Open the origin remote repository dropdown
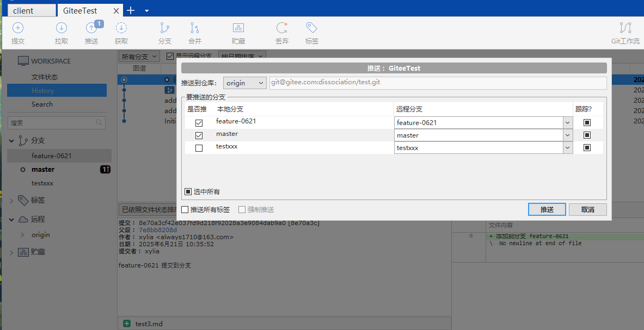Image resolution: width=644 pixels, height=330 pixels. pos(244,83)
